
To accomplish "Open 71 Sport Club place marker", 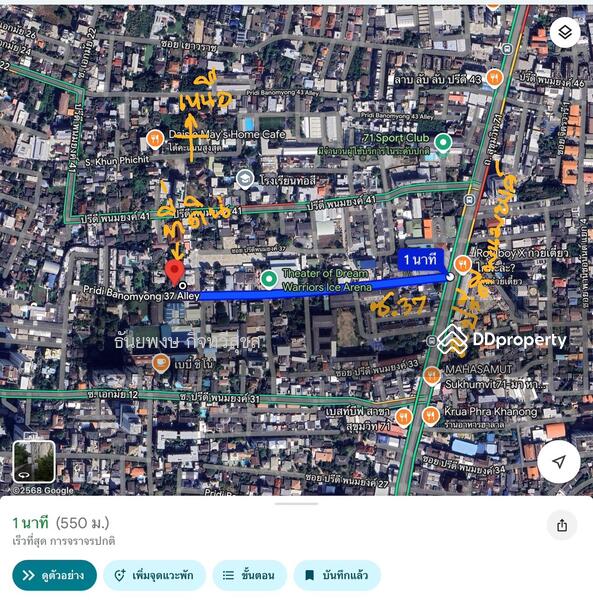I will point(443,143).
